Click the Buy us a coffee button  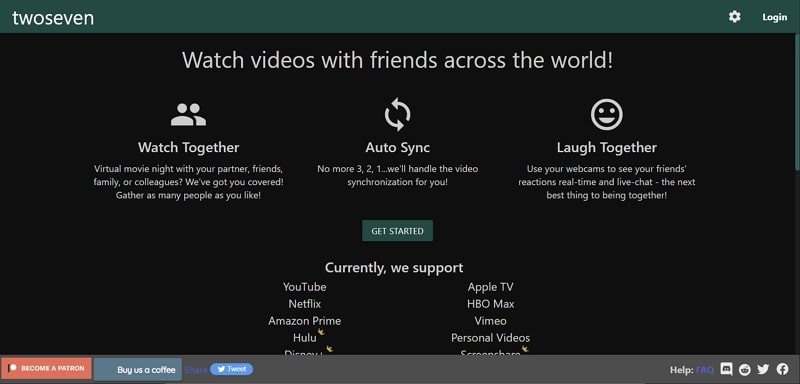[138, 370]
